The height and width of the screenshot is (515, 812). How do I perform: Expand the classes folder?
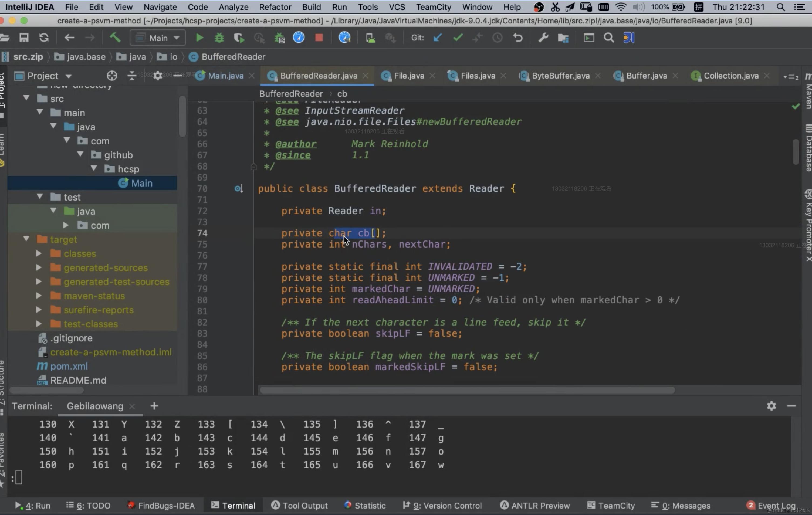point(39,253)
